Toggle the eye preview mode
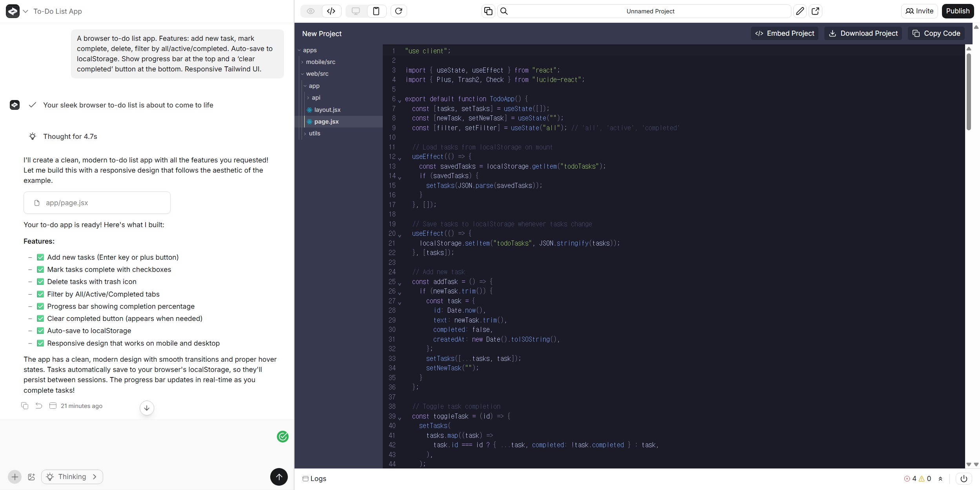 click(x=311, y=11)
